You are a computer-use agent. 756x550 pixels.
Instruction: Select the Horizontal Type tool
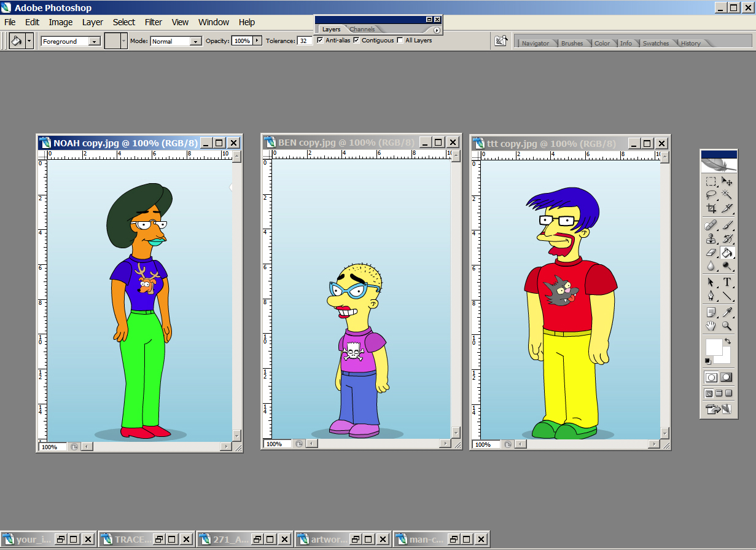727,282
